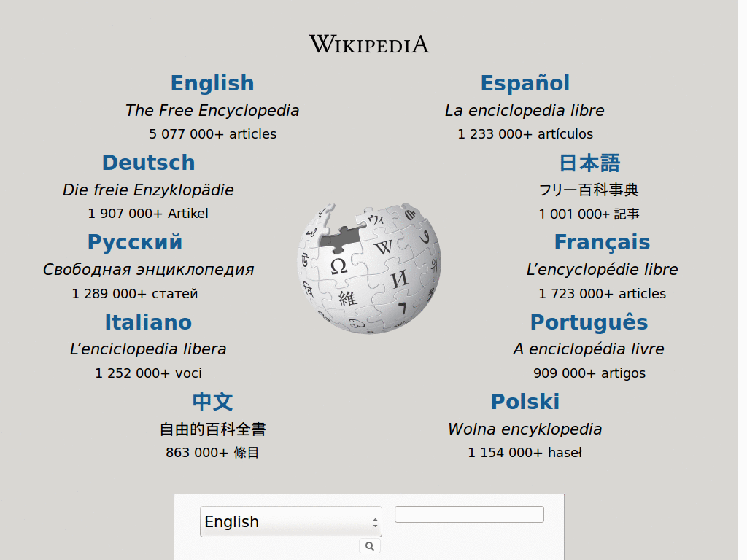This screenshot has height=560, width=747.
Task: Click "L'encyclopédie libre" tagline
Action: pyautogui.click(x=602, y=270)
